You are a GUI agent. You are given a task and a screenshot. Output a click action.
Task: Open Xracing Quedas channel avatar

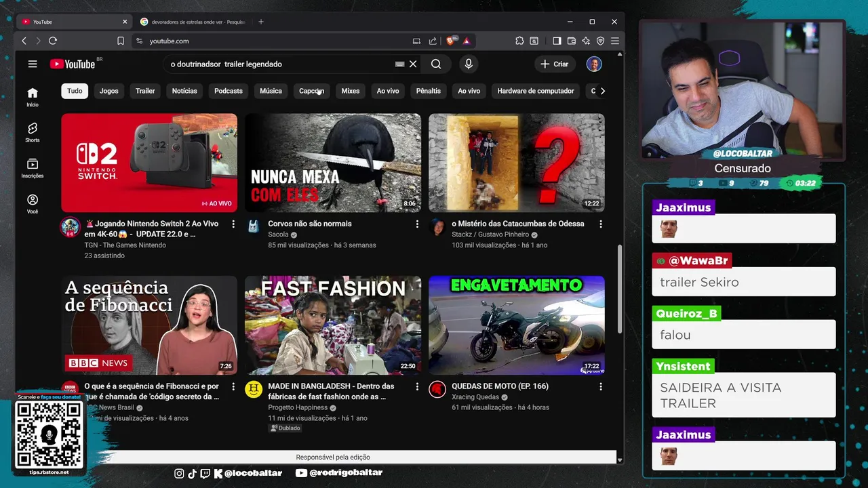tap(437, 389)
